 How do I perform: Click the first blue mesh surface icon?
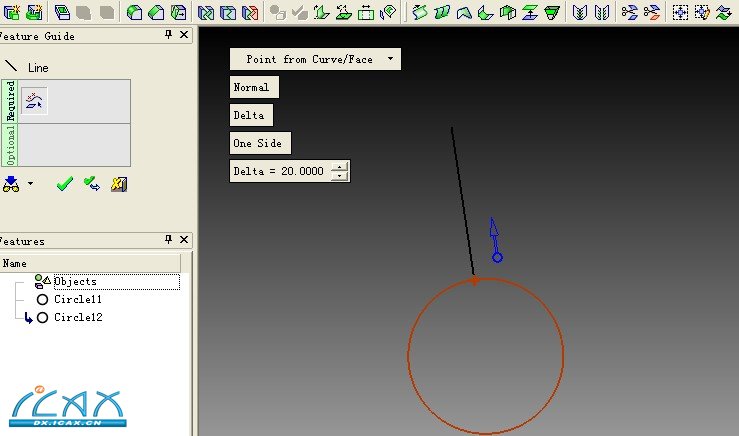(x=580, y=12)
